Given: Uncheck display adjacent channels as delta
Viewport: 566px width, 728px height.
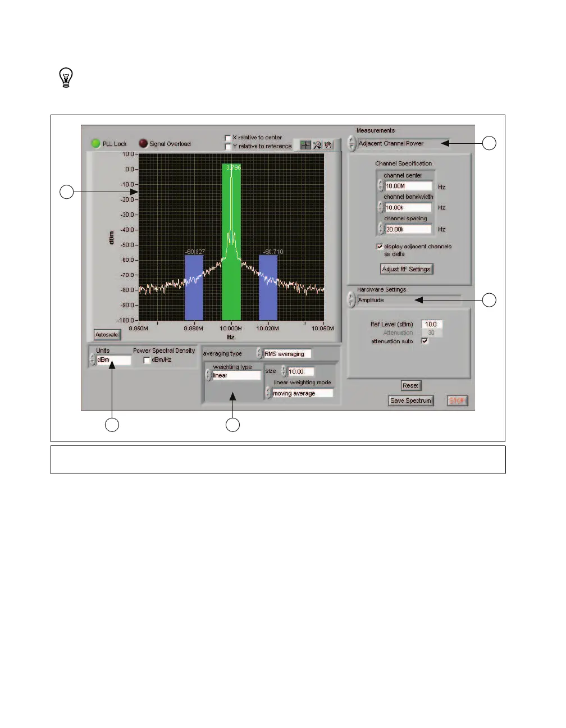Looking at the screenshot, I should (x=380, y=247).
